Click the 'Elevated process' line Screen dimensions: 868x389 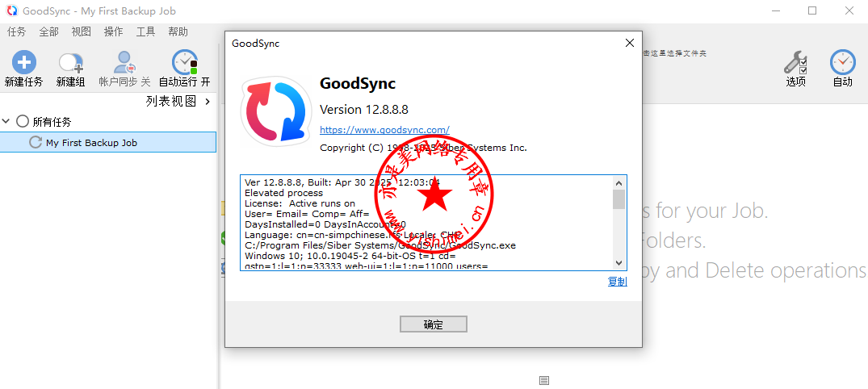click(284, 193)
